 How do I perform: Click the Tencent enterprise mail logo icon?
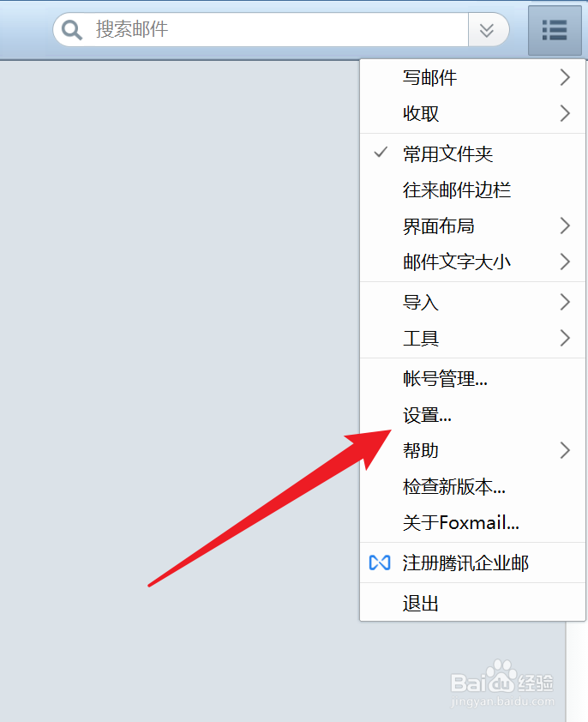pos(380,563)
